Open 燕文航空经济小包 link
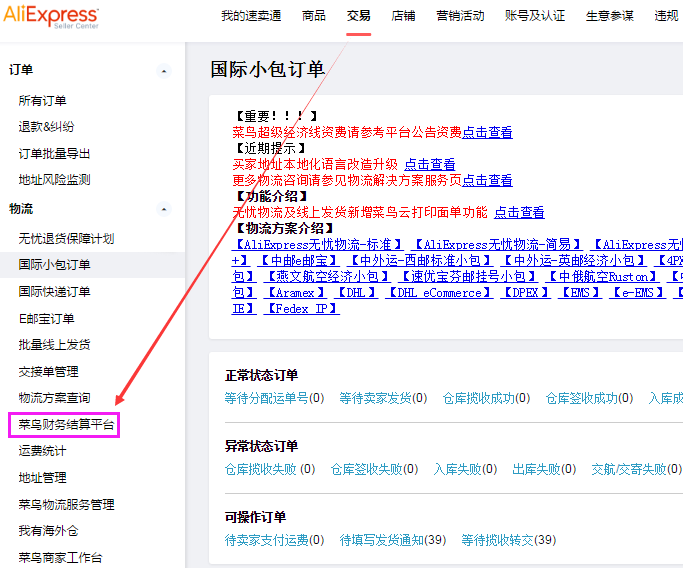683x568 pixels. (x=327, y=276)
